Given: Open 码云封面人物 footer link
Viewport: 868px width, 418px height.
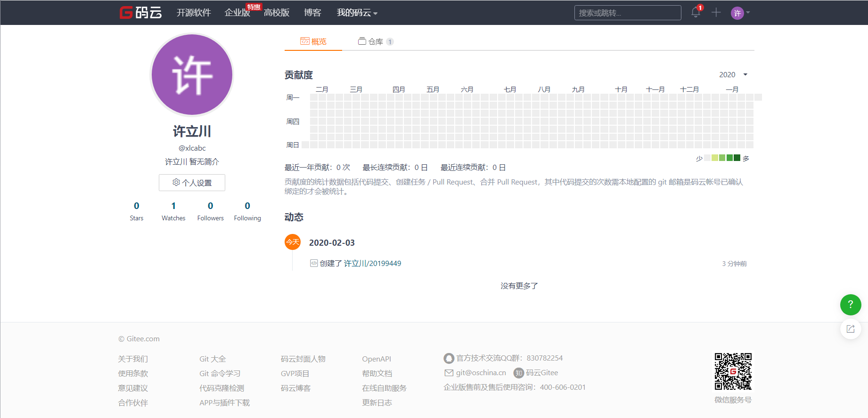Looking at the screenshot, I should (303, 359).
